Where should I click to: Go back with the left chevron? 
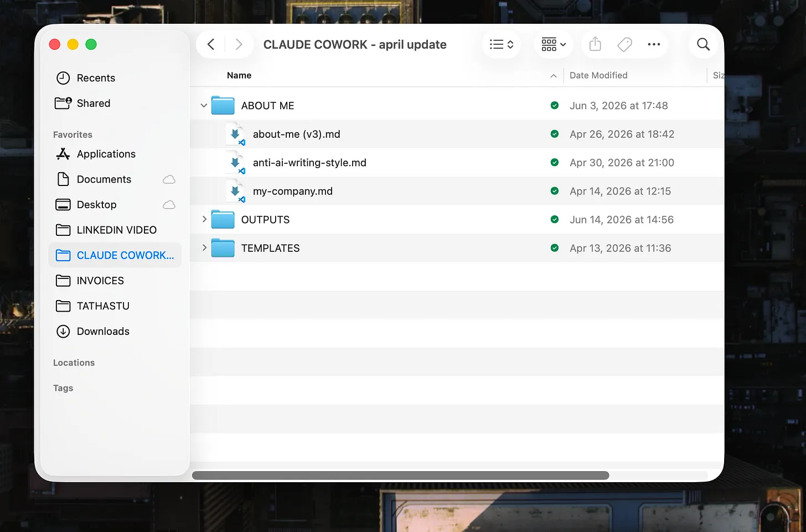coord(211,44)
